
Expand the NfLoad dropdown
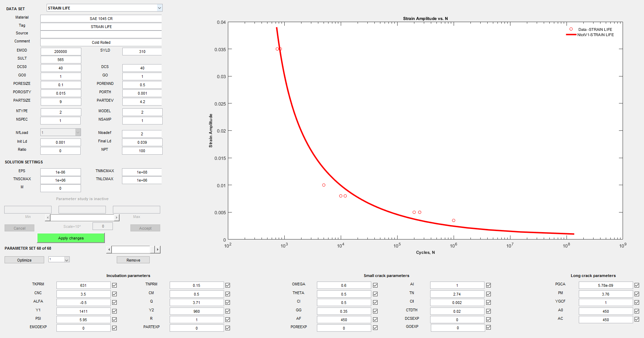78,133
